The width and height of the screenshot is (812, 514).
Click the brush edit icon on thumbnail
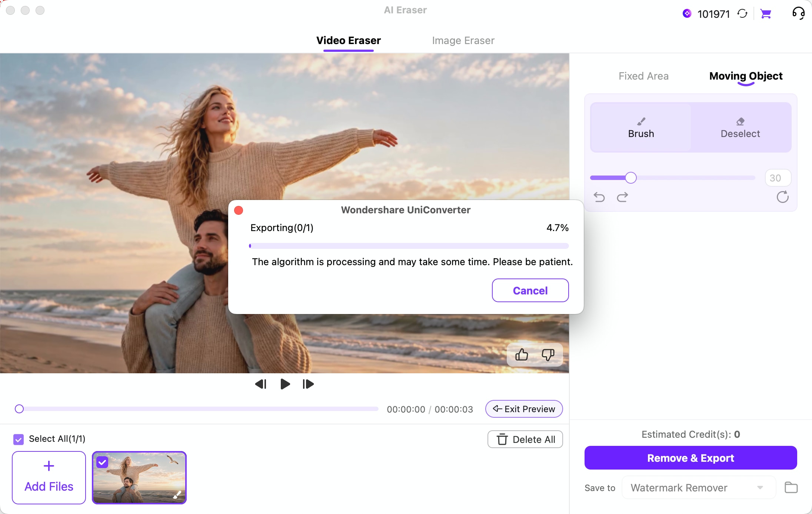177,494
